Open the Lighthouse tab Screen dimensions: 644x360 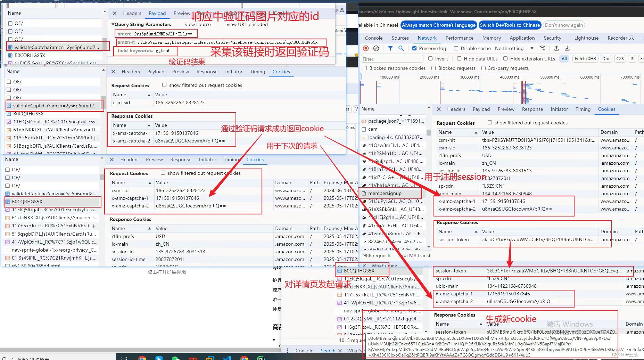coord(586,38)
